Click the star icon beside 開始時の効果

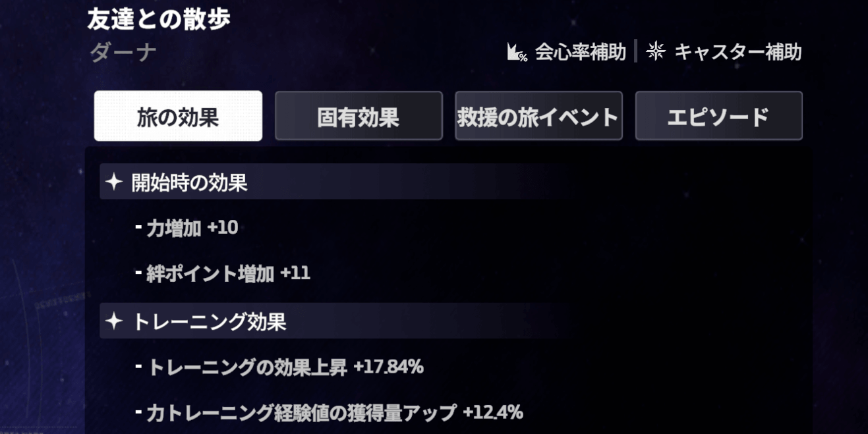click(x=115, y=184)
